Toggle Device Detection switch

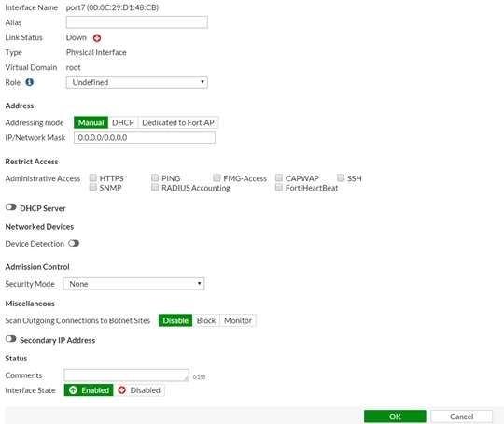[74, 243]
